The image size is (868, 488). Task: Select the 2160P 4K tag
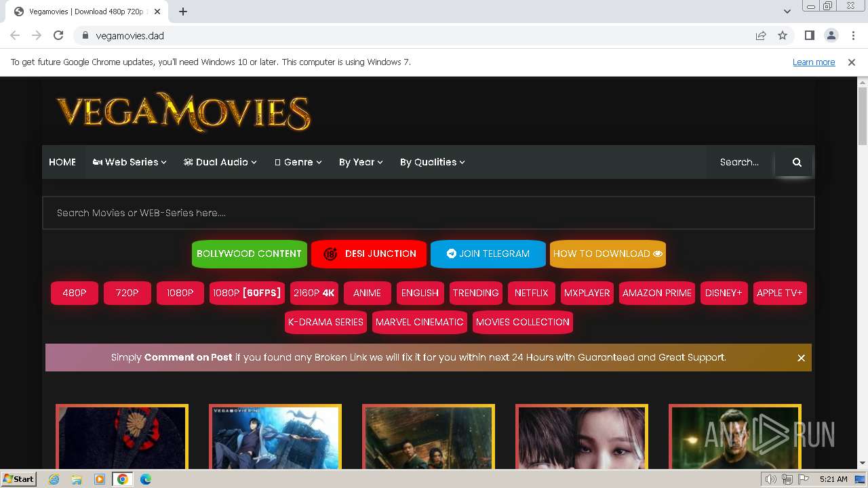pyautogui.click(x=314, y=293)
